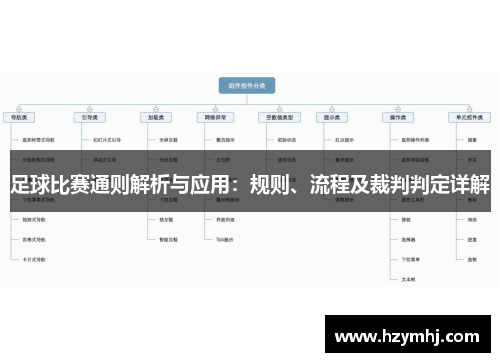Click the 足球比赛通则解析与应用 title banner

click(250, 181)
